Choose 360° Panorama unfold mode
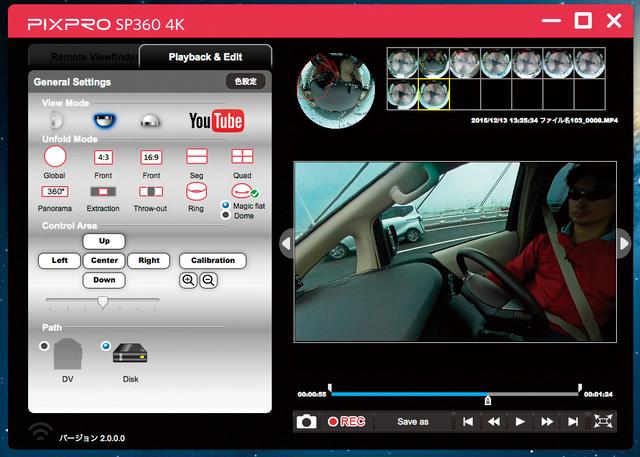Image resolution: width=640 pixels, height=457 pixels. [55, 191]
